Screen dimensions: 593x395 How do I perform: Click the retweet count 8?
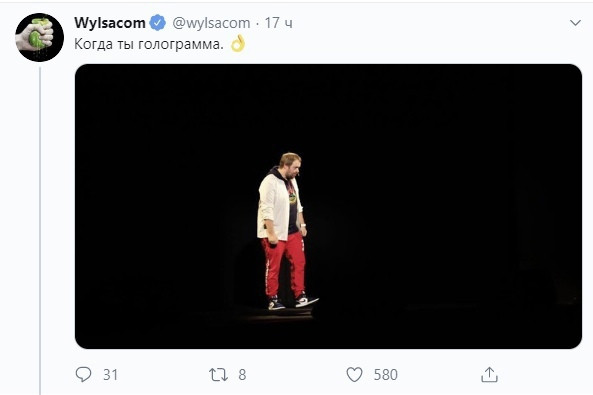[242, 375]
